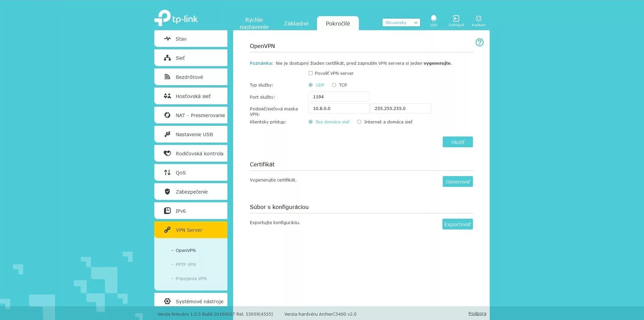Image resolution: width=644 pixels, height=320 pixels.
Task: Click the Exportovať configuration button
Action: 458,224
